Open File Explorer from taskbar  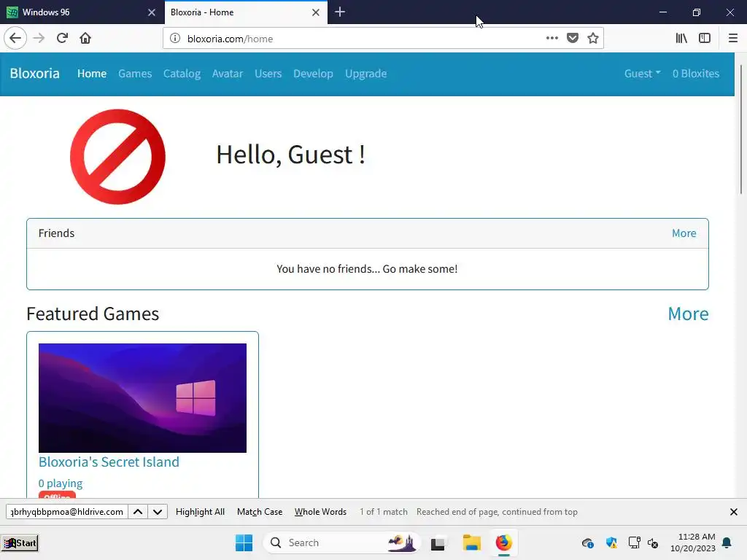[472, 542]
